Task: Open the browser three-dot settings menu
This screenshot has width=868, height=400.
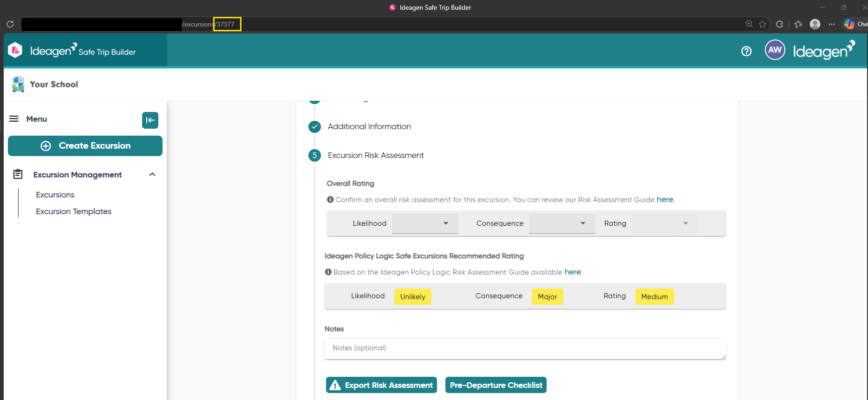Action: (x=832, y=24)
